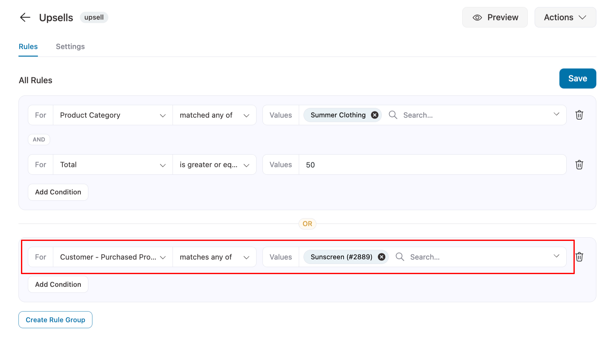Switch to the Settings tab

tap(70, 47)
